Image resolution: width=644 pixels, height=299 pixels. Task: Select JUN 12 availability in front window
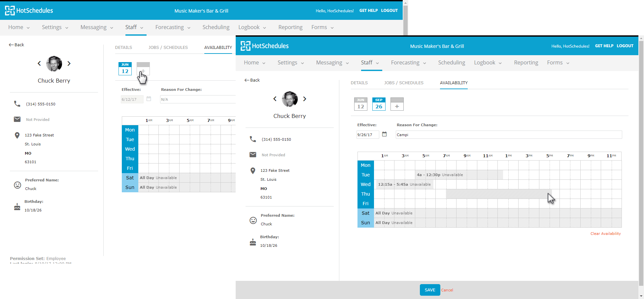pyautogui.click(x=361, y=104)
